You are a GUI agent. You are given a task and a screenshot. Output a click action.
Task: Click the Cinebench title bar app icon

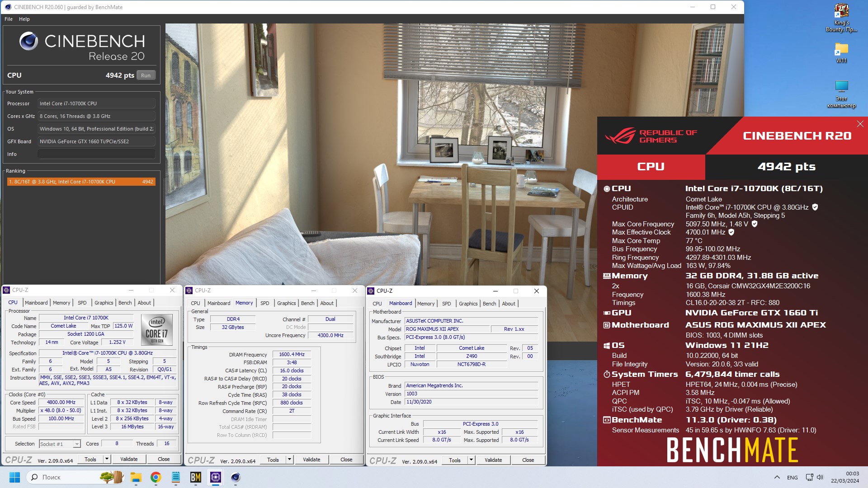click(x=8, y=7)
